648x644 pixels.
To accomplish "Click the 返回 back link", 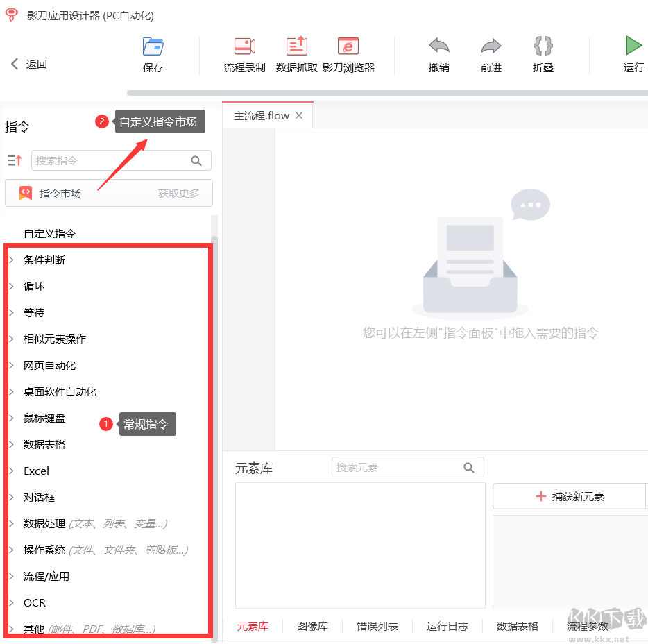I will [28, 64].
